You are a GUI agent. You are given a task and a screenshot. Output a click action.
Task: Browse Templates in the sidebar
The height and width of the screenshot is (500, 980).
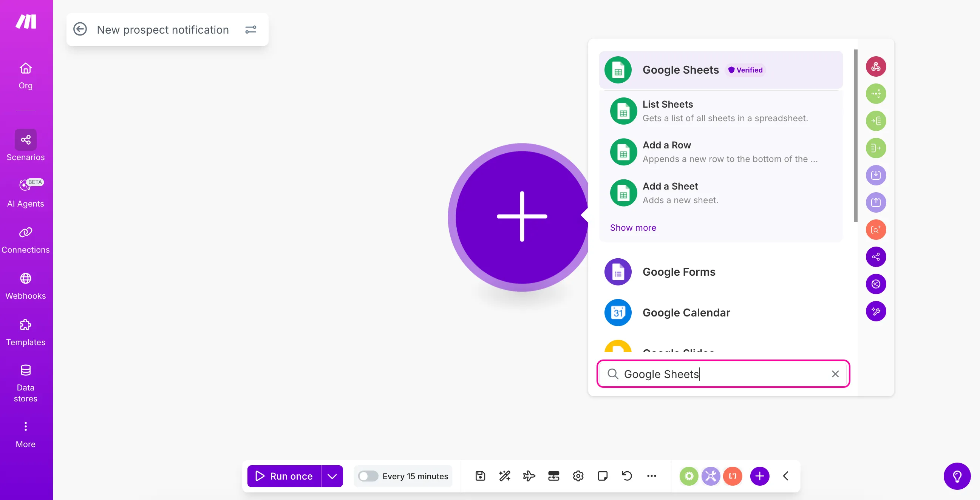[25, 333]
